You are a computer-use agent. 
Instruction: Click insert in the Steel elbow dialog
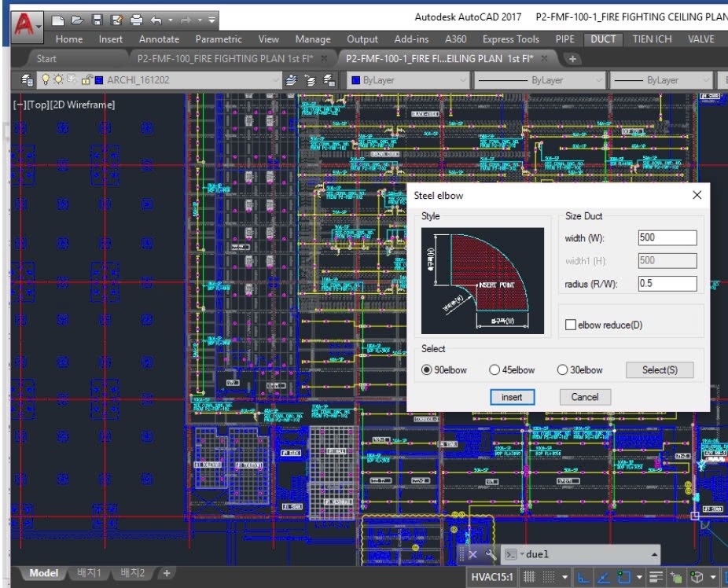[x=512, y=397]
